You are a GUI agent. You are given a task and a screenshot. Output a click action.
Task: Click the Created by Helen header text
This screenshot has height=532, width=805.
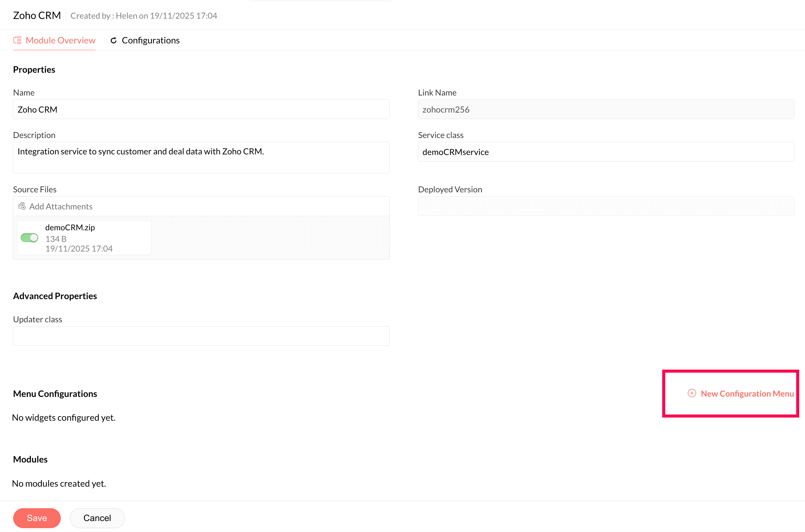143,16
